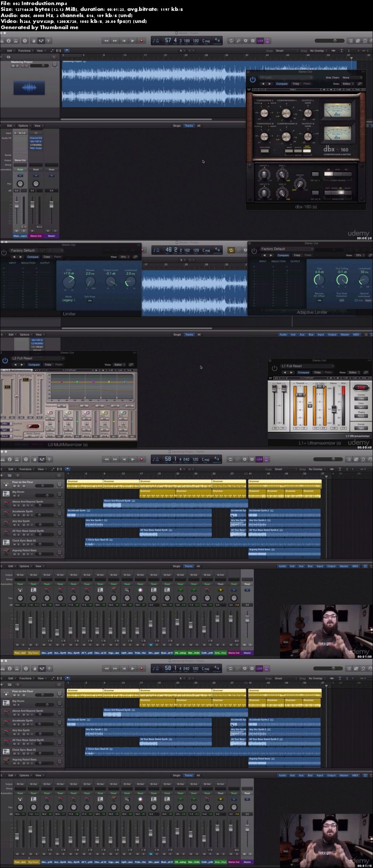The width and height of the screenshot is (373, 868).
Task: Open the Factory Default dropdown in the Limiter
Action: [x=36, y=250]
